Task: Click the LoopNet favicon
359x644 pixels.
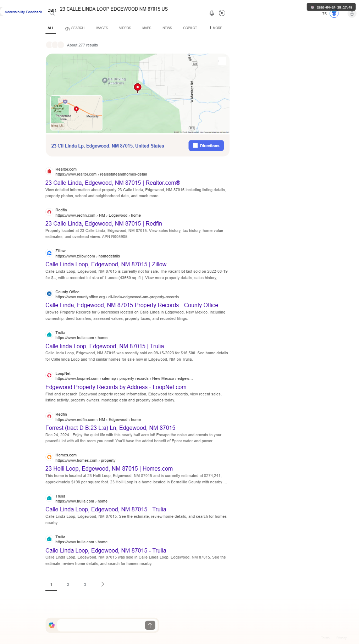Action: point(49,375)
